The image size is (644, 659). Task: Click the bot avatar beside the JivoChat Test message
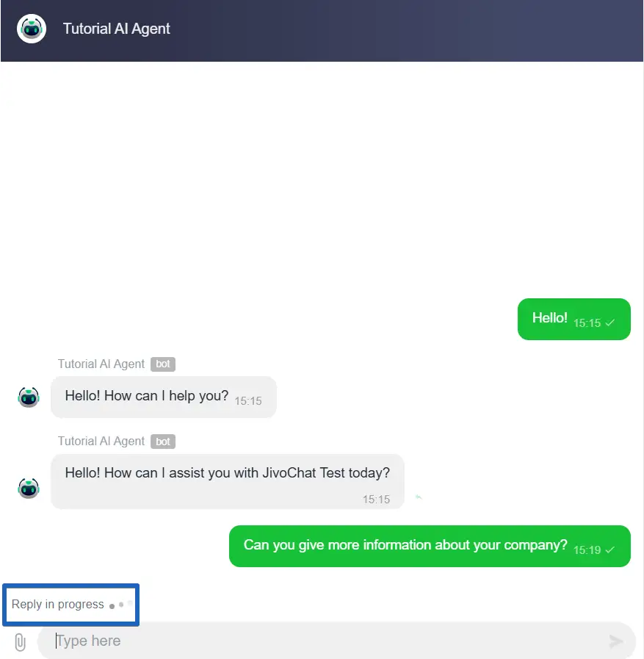coord(29,488)
